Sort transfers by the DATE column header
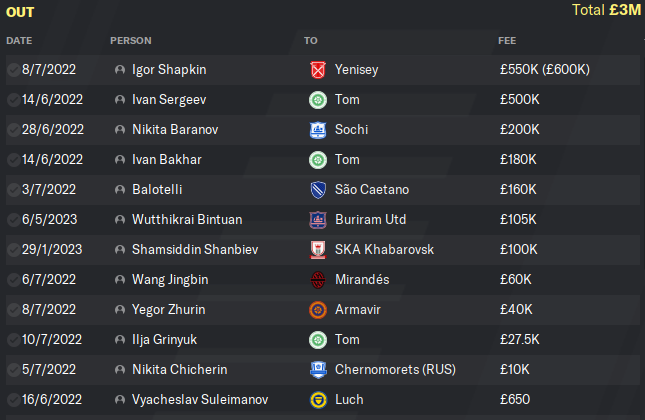Screen dimensions: 645x420 19,41
